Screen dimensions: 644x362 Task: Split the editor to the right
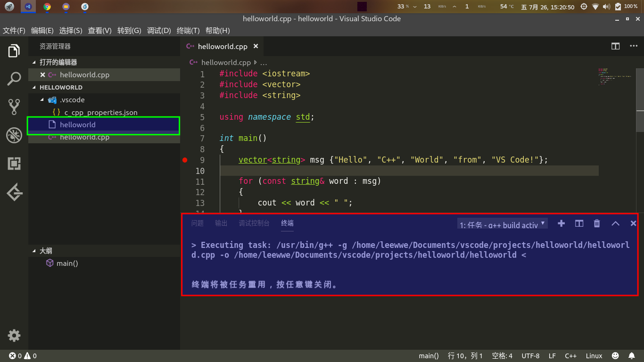[615, 46]
